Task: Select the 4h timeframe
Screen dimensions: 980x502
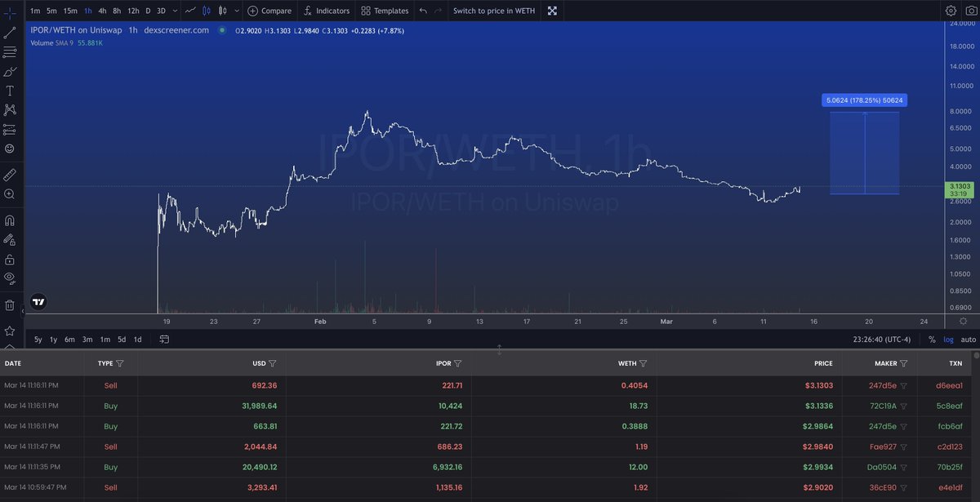Action: [x=102, y=11]
